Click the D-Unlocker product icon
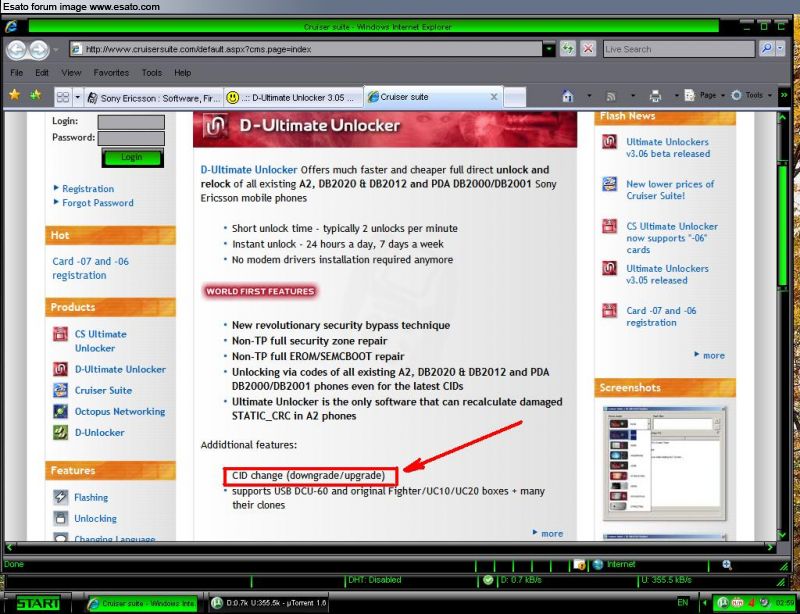800x614 pixels. pos(61,432)
